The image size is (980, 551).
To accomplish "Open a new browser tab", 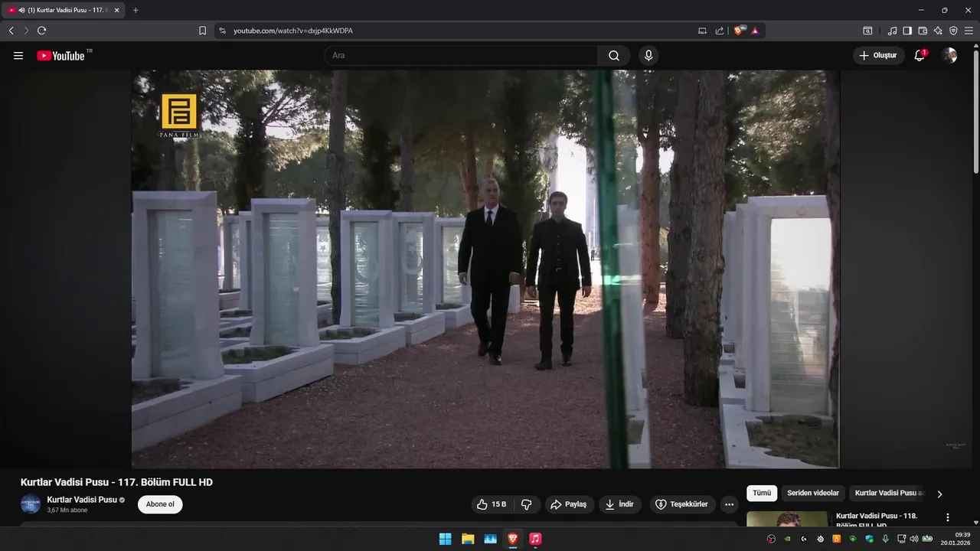I will coord(136,10).
